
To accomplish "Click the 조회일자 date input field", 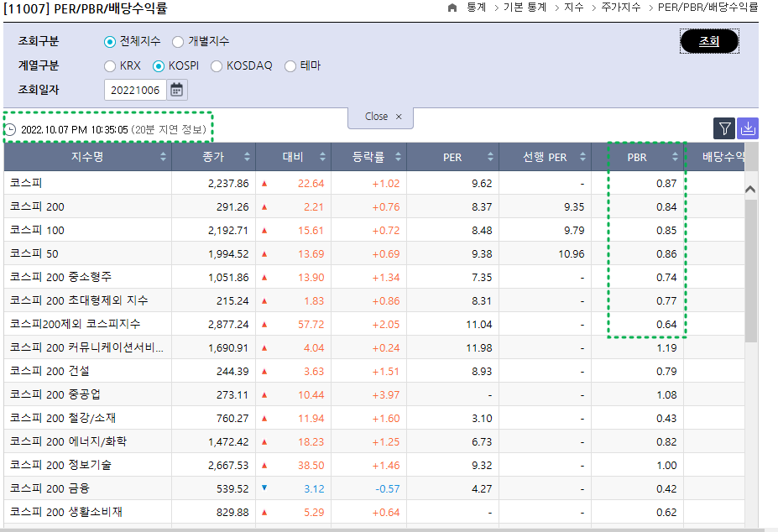I will tap(135, 90).
